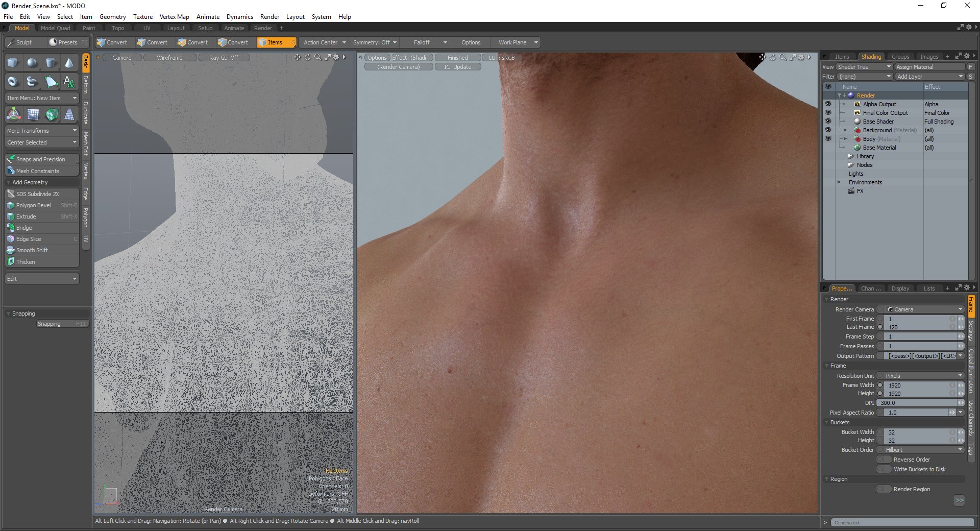
Task: Adjust the Frame Width value slider
Action: [919, 384]
